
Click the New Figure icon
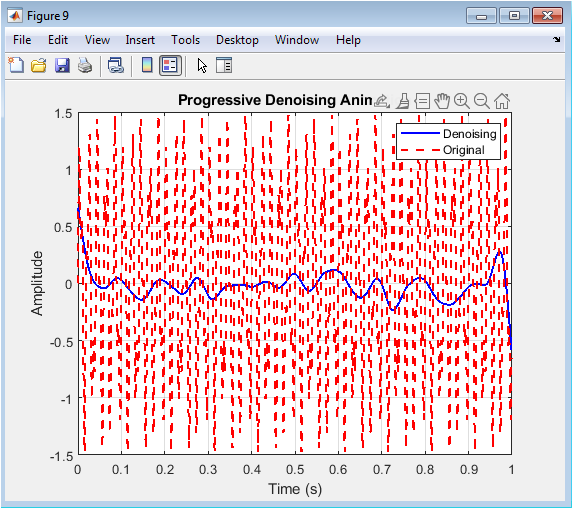[x=16, y=66]
